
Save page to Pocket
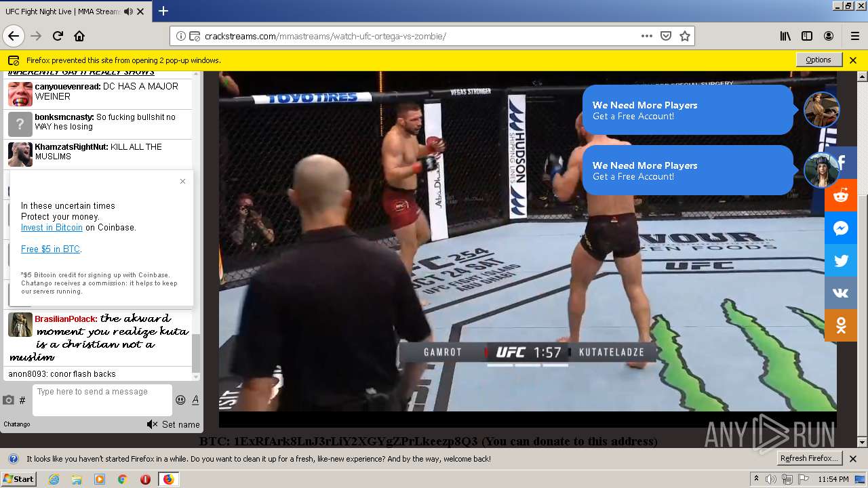point(666,36)
